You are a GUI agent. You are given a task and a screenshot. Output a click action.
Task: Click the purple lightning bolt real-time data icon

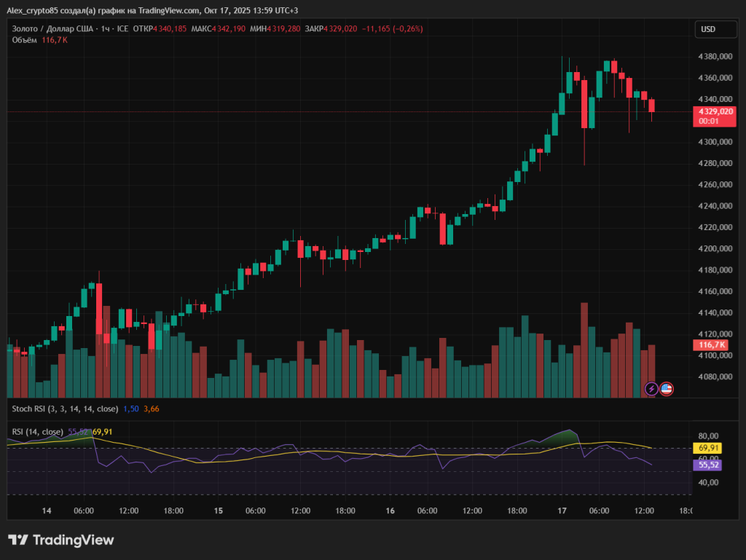[x=651, y=389]
